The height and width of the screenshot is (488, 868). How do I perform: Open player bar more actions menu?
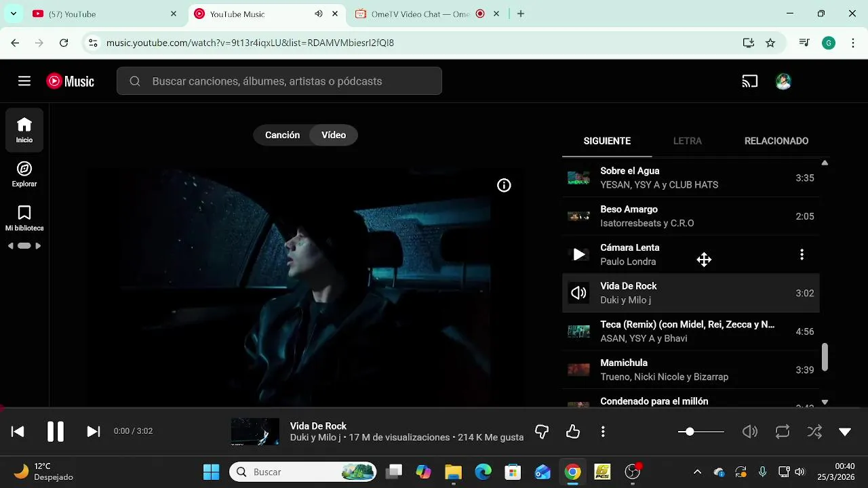[x=603, y=431]
